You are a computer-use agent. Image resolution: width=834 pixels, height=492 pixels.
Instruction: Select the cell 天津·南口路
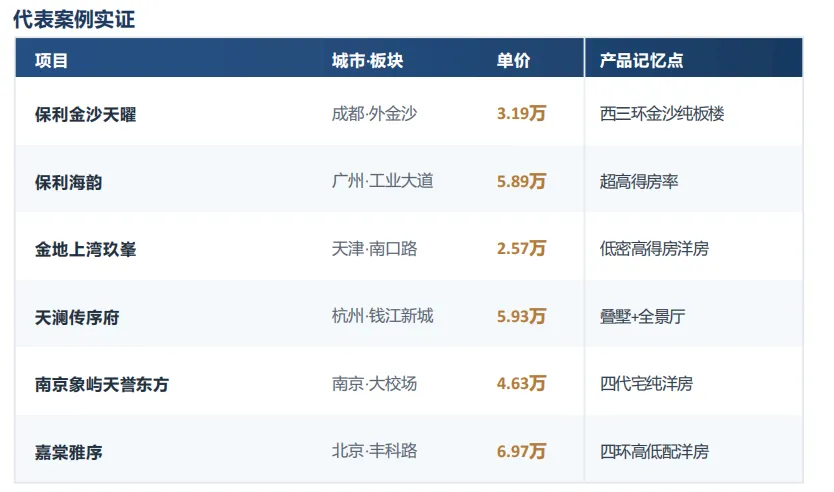point(374,249)
